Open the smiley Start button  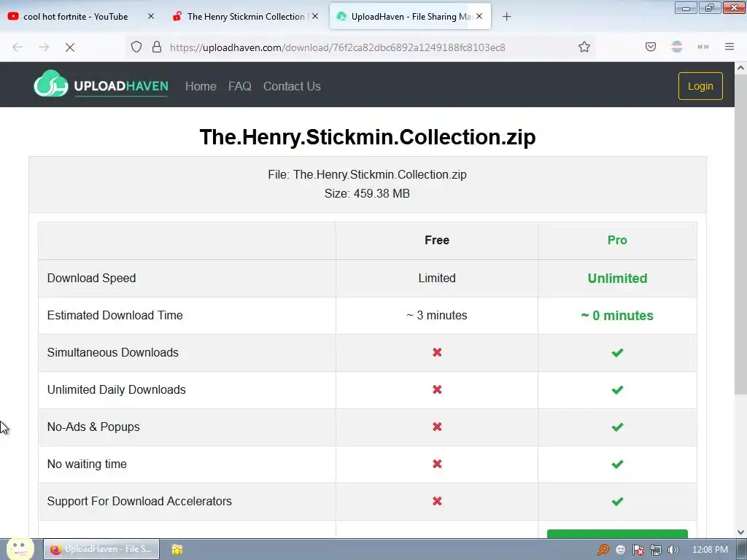20,548
